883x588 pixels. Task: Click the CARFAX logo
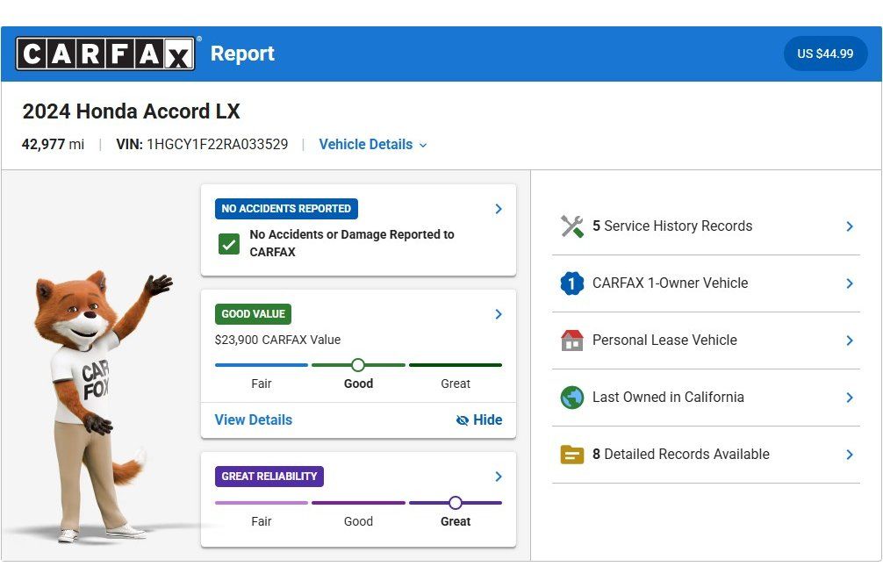(x=105, y=54)
